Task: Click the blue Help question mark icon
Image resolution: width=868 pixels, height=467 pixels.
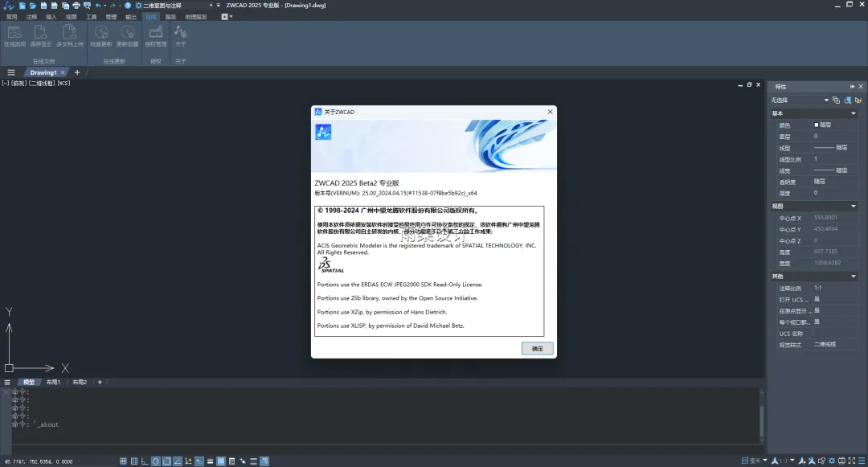Action: (128, 6)
